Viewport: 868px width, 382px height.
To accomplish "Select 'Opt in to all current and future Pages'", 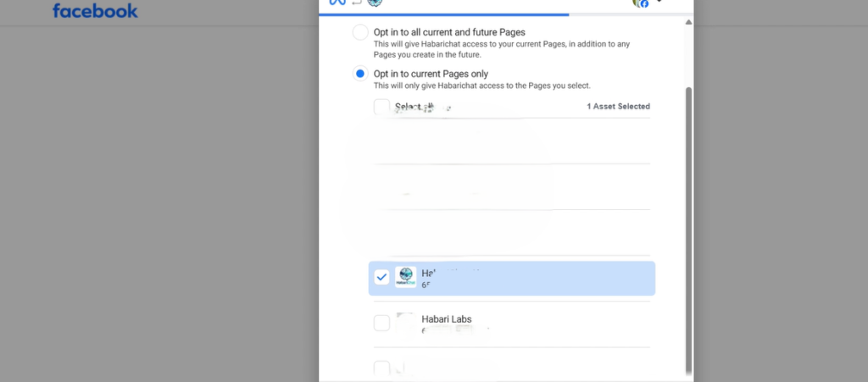I will (360, 33).
